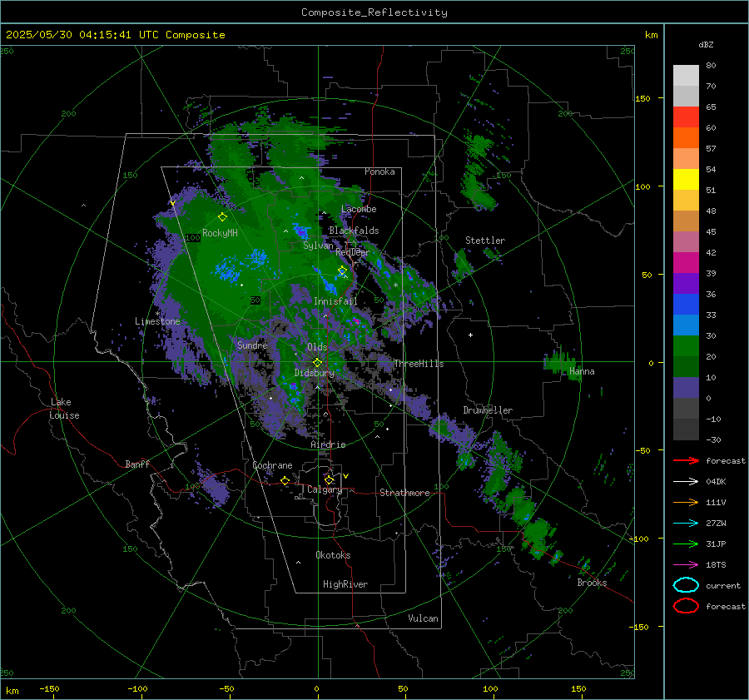Click the cyan current ellipse legend icon
Image resolution: width=749 pixels, height=700 pixels.
pos(686,585)
